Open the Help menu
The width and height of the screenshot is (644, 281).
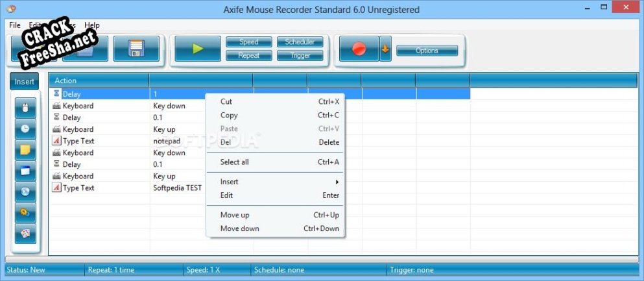(92, 25)
